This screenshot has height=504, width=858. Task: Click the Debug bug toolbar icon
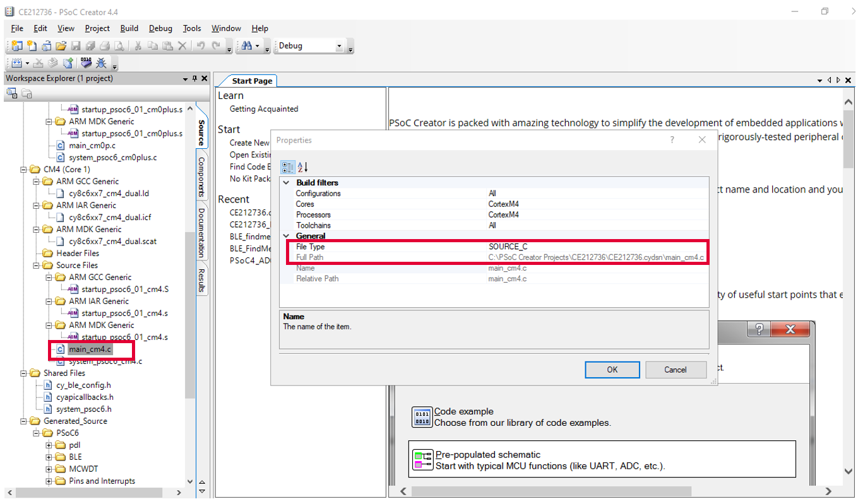click(x=100, y=63)
